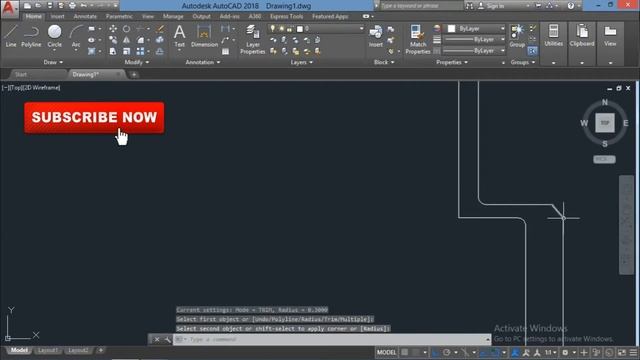Click the Erase tool icon
The width and height of the screenshot is (640, 360).
(x=160, y=29)
